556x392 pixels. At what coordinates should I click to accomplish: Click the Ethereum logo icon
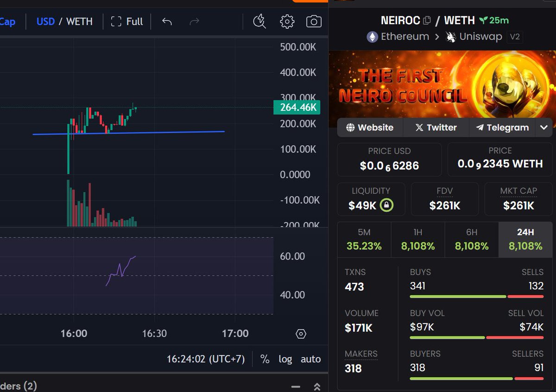pyautogui.click(x=373, y=37)
